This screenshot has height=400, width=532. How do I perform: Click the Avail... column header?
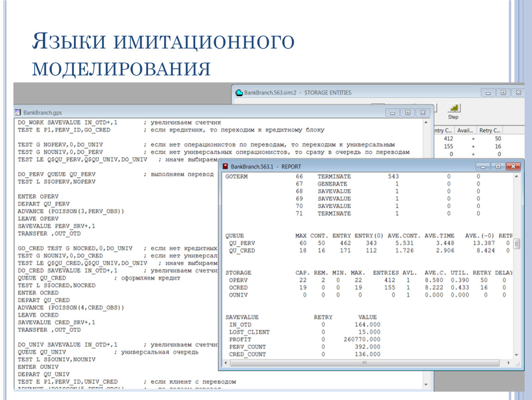click(x=465, y=131)
